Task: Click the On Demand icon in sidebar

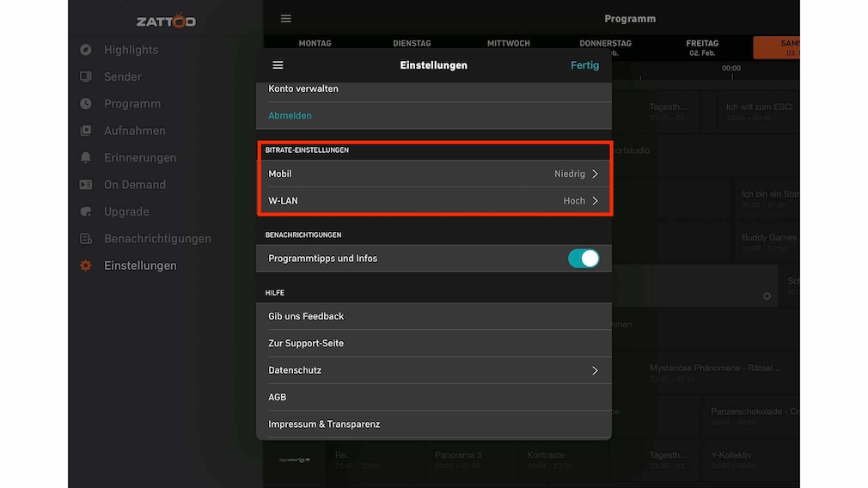Action: [x=86, y=185]
